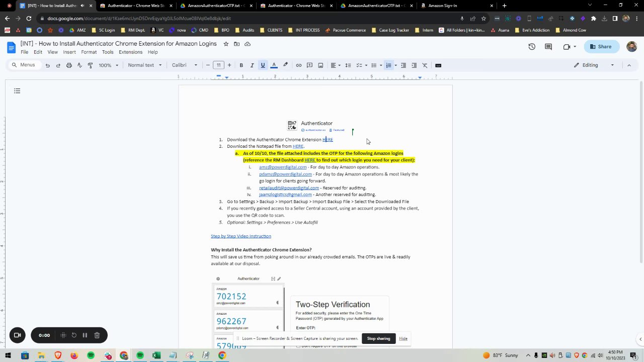Hide the Loom sharing notification
644x362 pixels.
pos(403,338)
